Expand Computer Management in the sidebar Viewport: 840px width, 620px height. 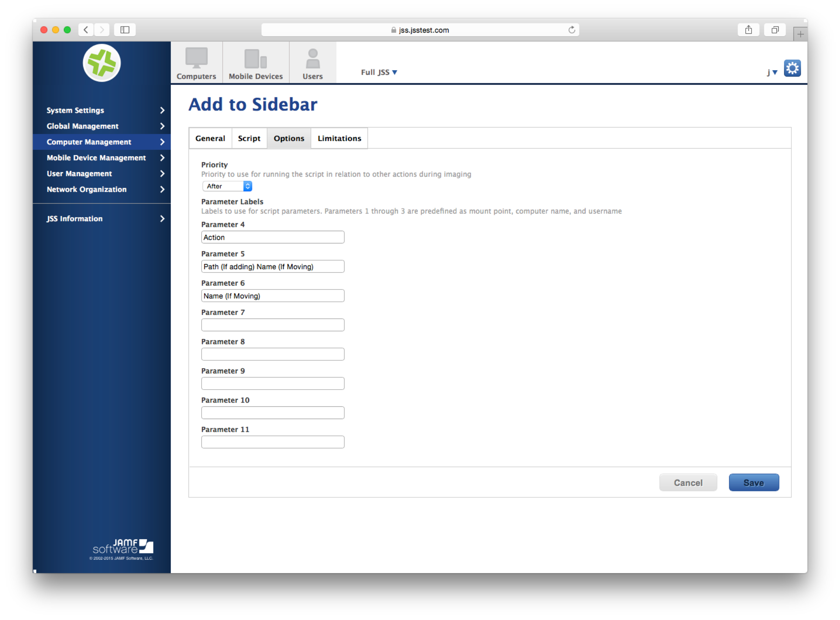point(102,142)
